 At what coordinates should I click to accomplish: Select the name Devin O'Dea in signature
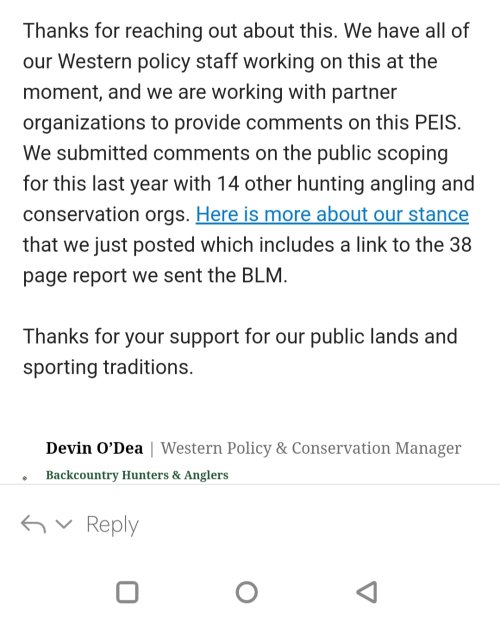tap(95, 448)
